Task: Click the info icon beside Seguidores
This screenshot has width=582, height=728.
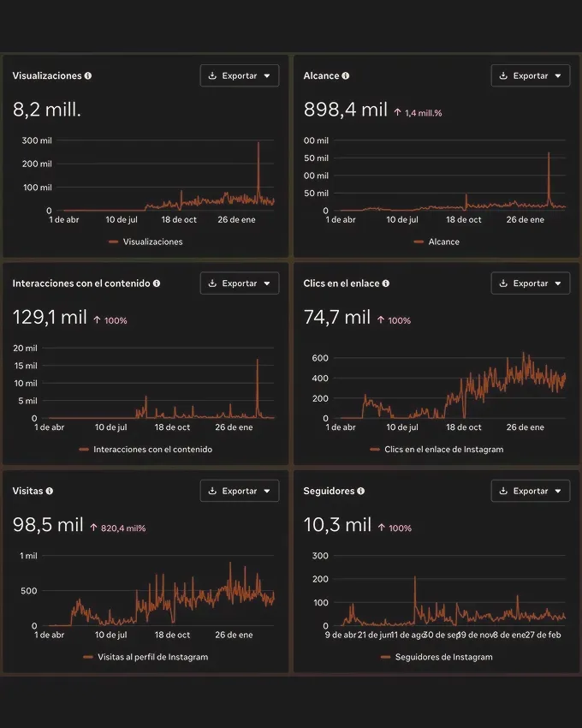Action: point(359,491)
